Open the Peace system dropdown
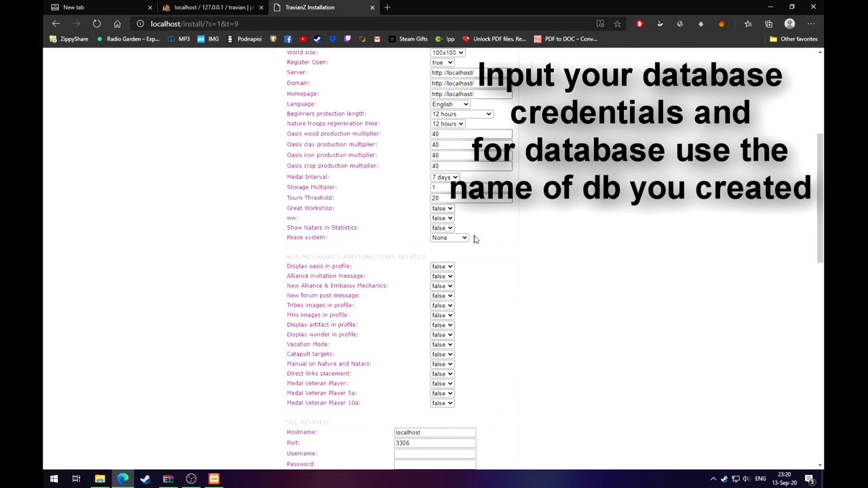This screenshot has height=488, width=868. tap(450, 238)
